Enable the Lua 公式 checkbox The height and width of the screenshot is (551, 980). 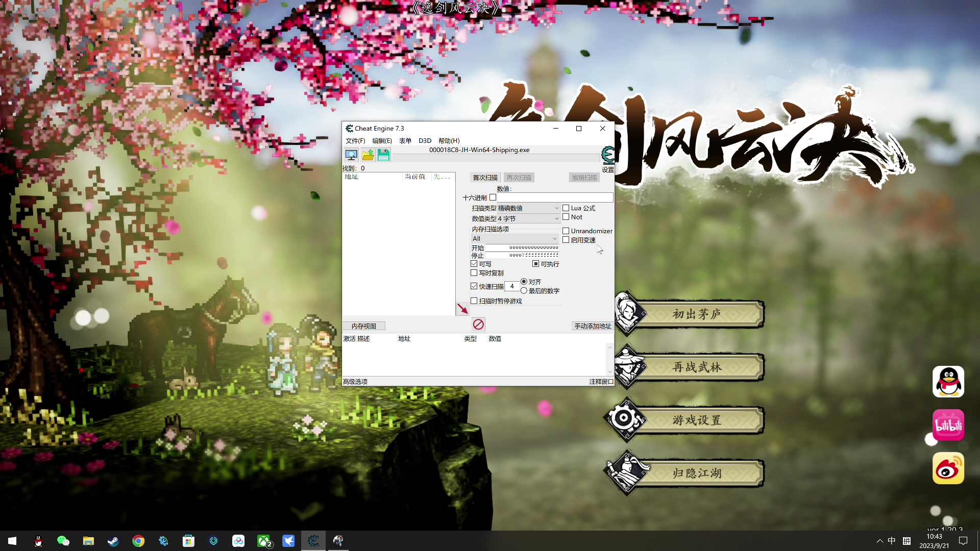(566, 208)
